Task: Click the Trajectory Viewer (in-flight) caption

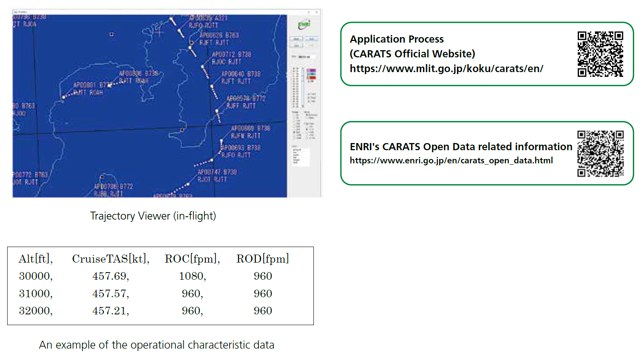Action: click(153, 216)
